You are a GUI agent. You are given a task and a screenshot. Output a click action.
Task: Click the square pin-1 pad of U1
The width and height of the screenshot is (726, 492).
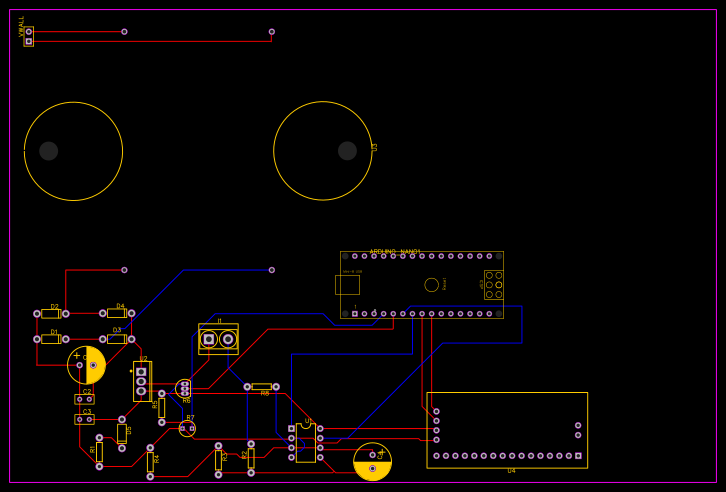click(291, 429)
